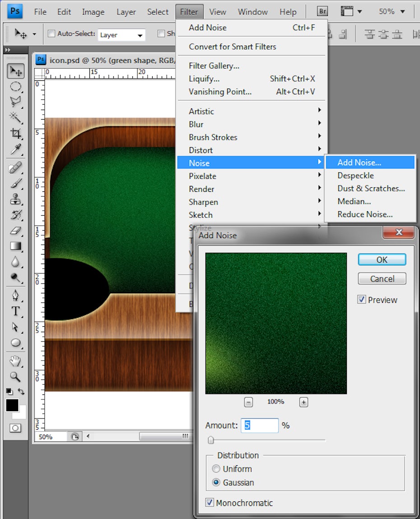Pick the Eyedropper tool
Viewport: 420px width, 519px height.
(16, 149)
